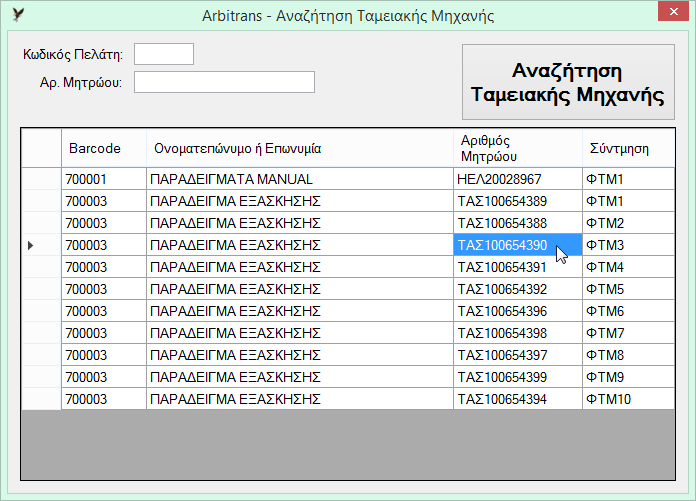Select abbreviation cell ΦΤΜ4

point(628,267)
